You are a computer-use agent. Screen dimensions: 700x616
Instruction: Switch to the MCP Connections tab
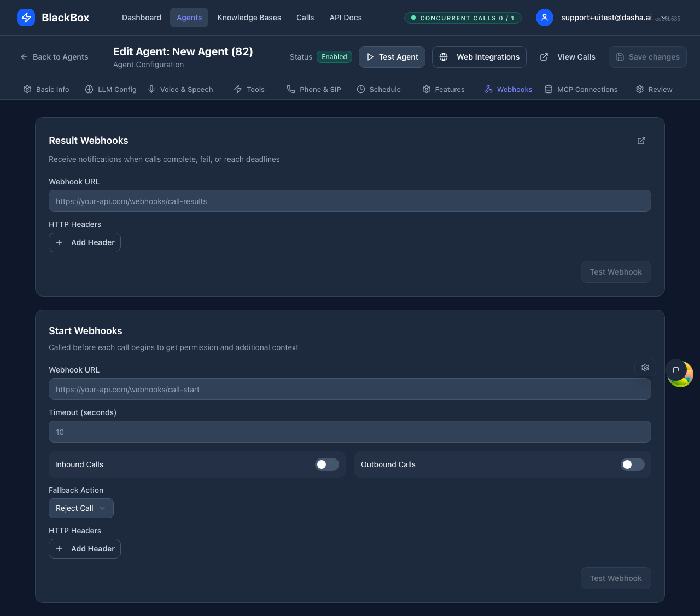point(581,89)
